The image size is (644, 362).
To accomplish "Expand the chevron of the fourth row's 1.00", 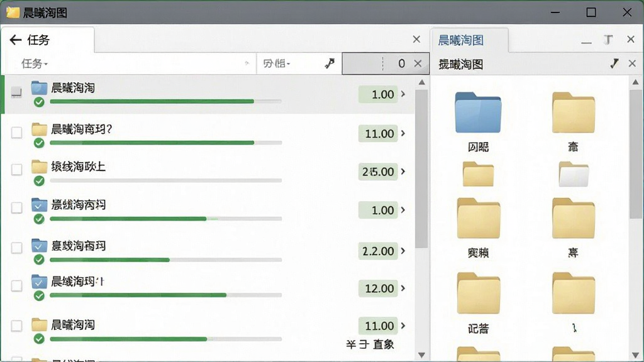I will click(403, 210).
